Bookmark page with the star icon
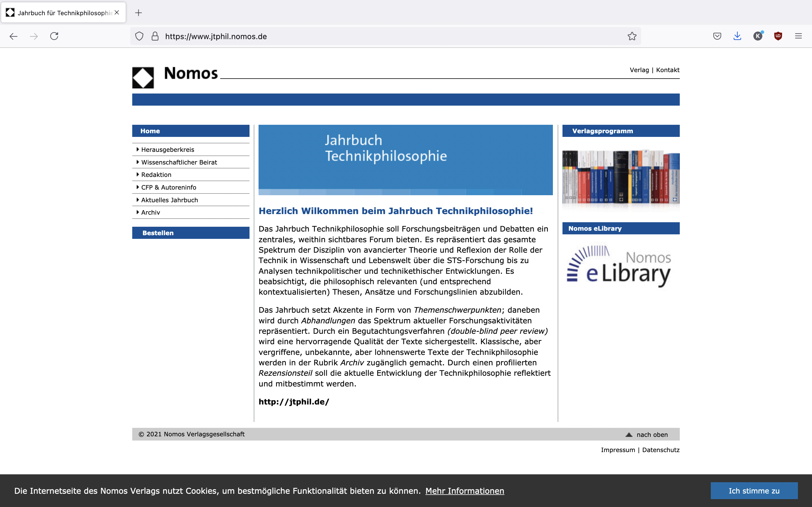812x507 pixels. point(632,36)
